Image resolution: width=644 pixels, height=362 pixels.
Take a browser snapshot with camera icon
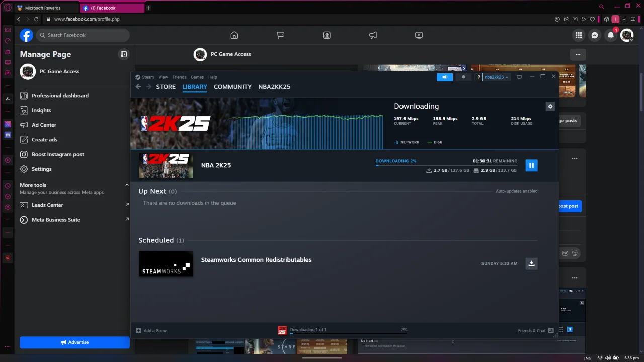[575, 19]
